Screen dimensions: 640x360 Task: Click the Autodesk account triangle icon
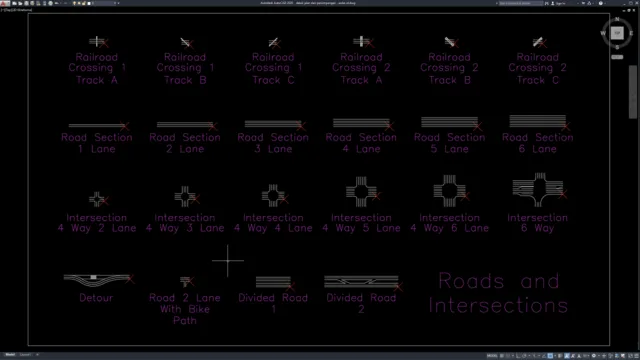coord(589,3)
